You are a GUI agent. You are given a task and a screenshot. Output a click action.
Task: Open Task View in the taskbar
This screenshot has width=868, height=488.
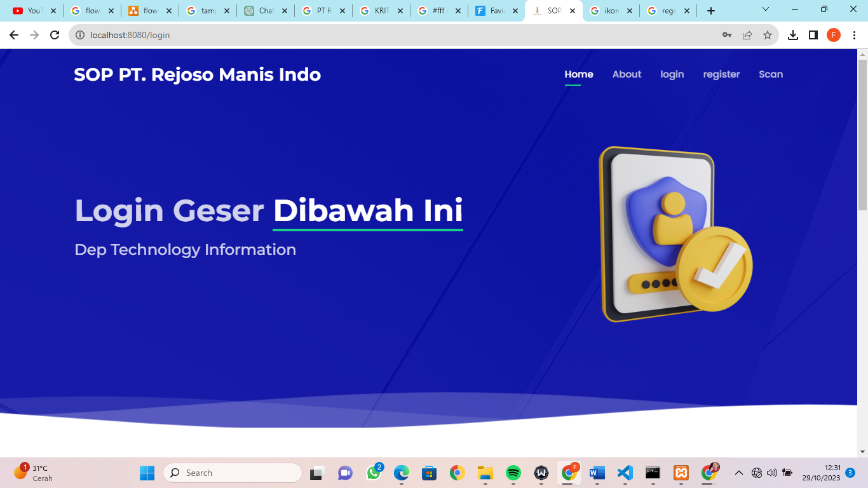pos(316,473)
